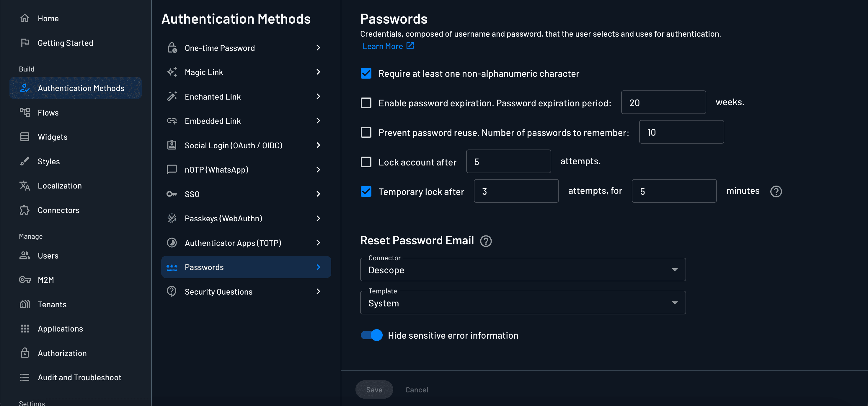Disable the Require non-alphanumeric character checkbox
The width and height of the screenshot is (868, 406).
pyautogui.click(x=366, y=73)
